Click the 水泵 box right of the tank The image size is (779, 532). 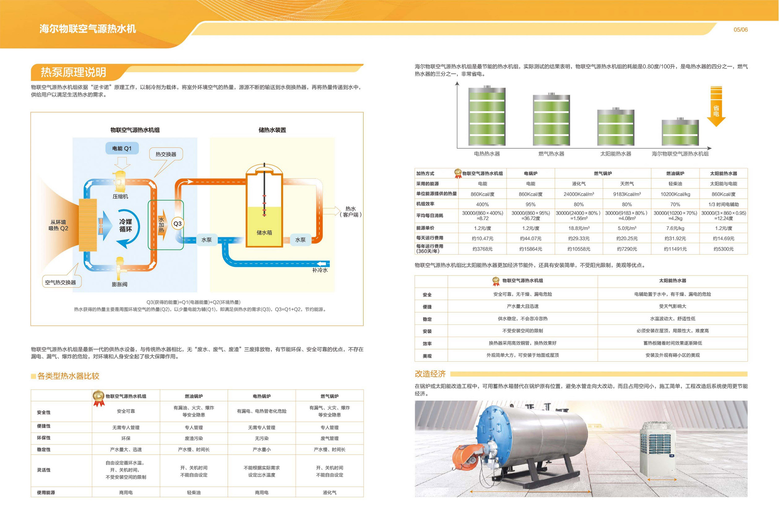(x=300, y=240)
